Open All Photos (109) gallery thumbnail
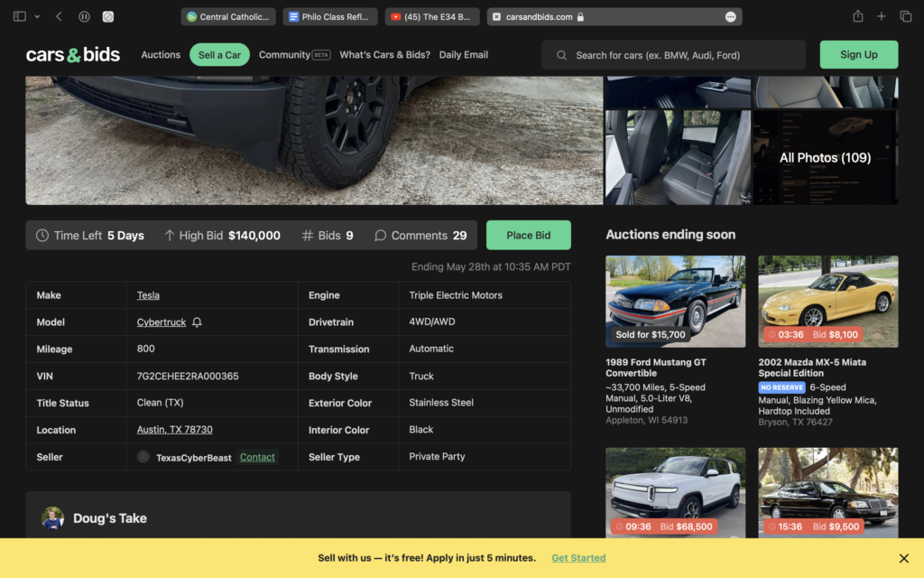Viewport: 924px width, 578px height. [825, 157]
